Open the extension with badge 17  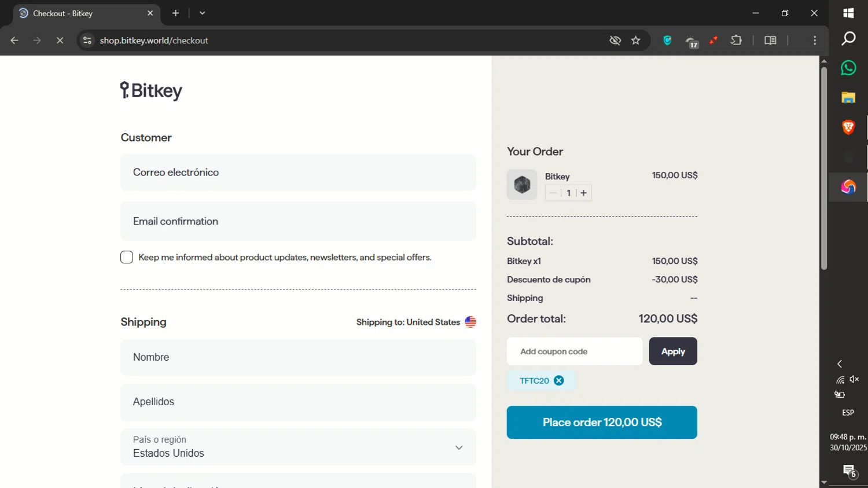(x=692, y=41)
